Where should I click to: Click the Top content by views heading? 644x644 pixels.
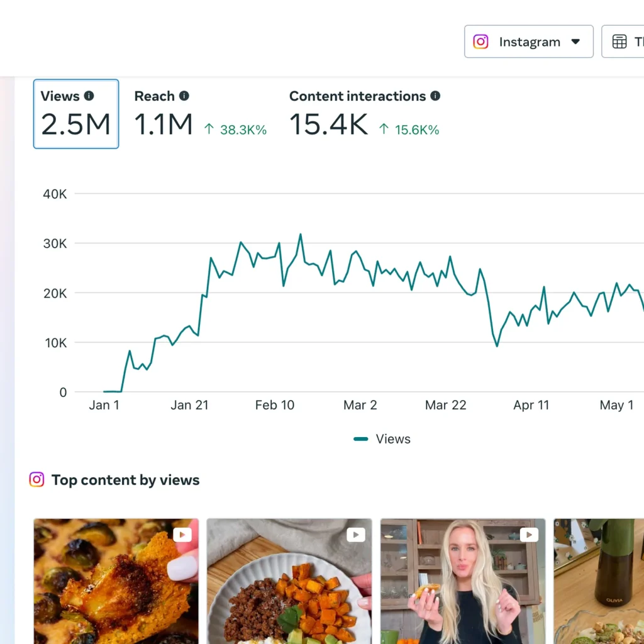(125, 480)
